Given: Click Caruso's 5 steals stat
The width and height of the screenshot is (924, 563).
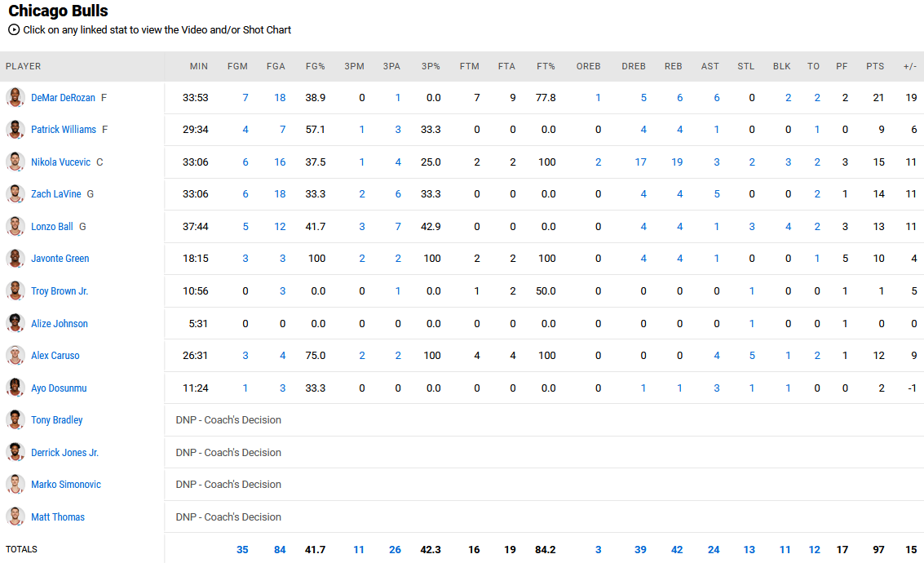Looking at the screenshot, I should [x=752, y=355].
